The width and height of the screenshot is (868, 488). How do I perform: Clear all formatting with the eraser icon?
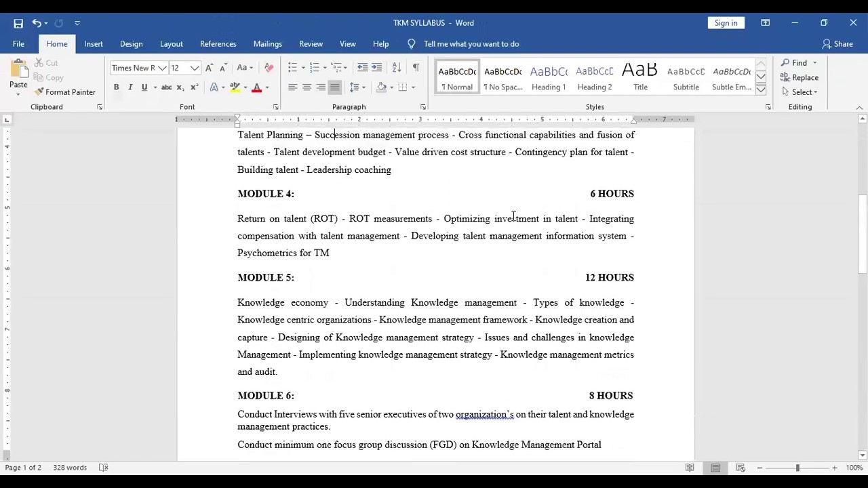click(x=269, y=68)
